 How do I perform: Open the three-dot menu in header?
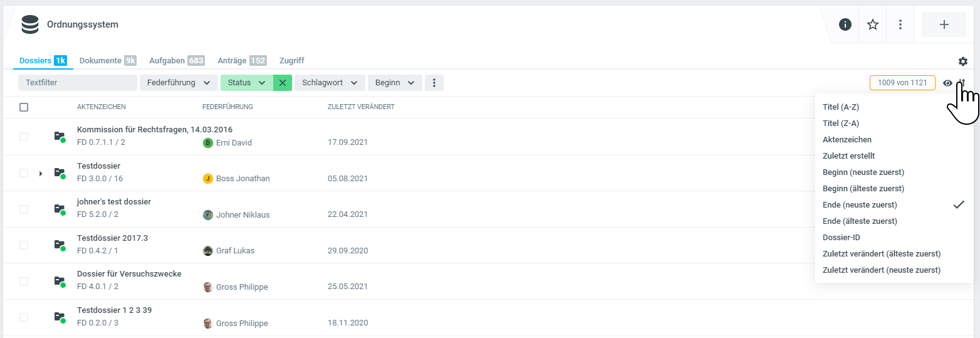(900, 24)
